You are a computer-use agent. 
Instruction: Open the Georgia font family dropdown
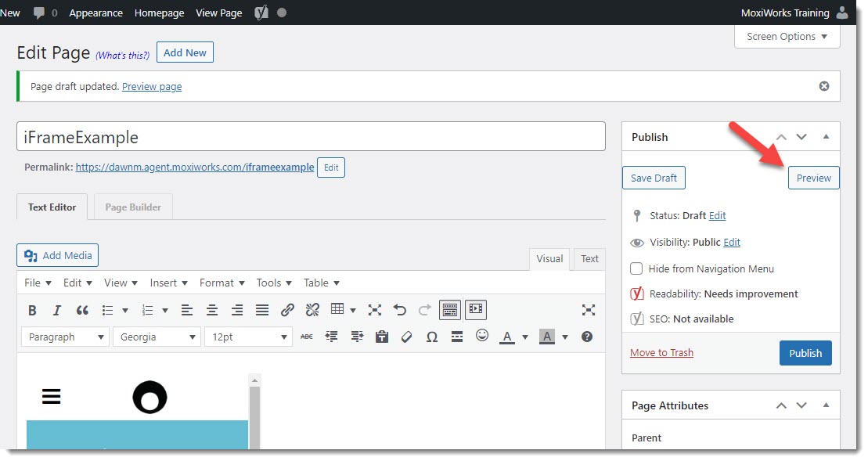pos(157,337)
